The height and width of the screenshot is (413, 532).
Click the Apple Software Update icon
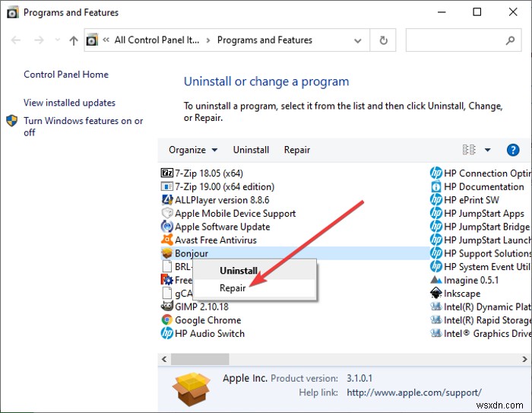[x=166, y=226]
